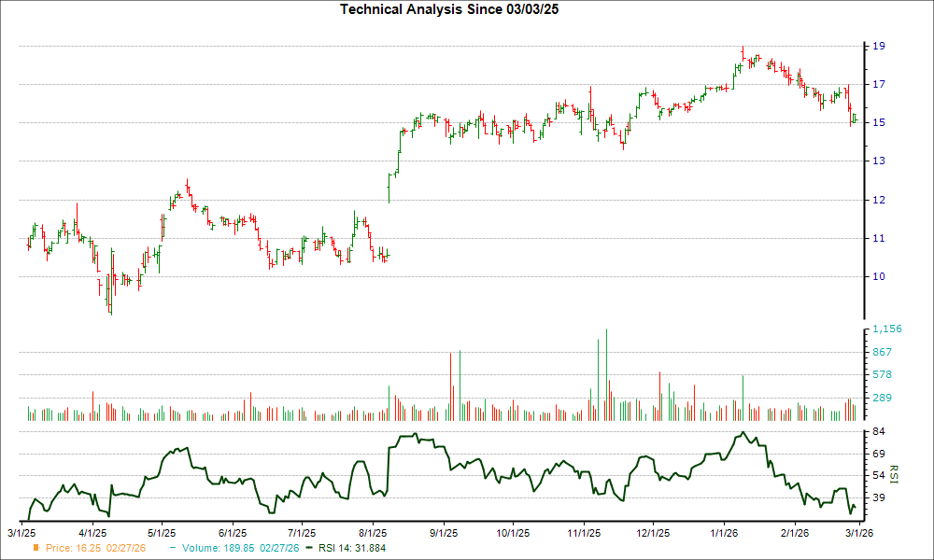934x560 pixels.
Task: Click the RSI 14: 31.884 legend text
Action: pyautogui.click(x=350, y=548)
